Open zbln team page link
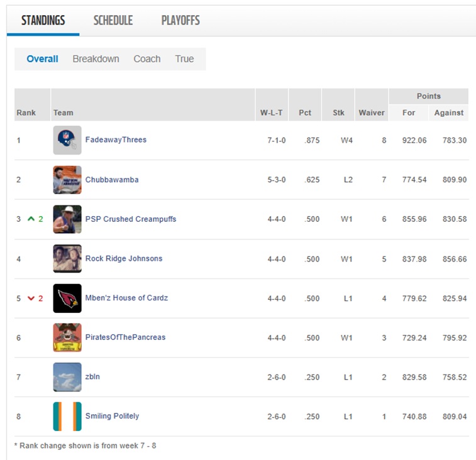Screen dimensions: 476x460 [92, 376]
